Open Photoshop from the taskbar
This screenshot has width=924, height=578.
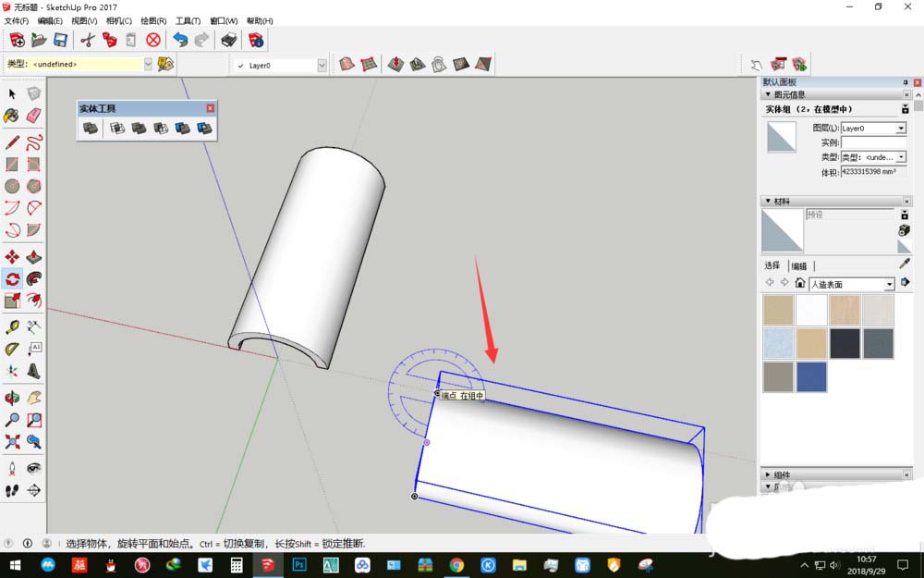298,565
